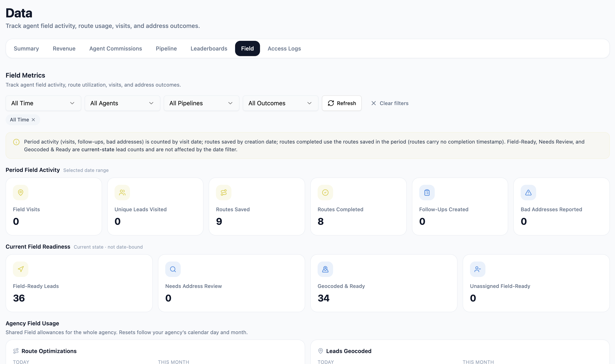This screenshot has width=615, height=364.
Task: Click the Routes Completed checkmark icon
Action: click(325, 193)
